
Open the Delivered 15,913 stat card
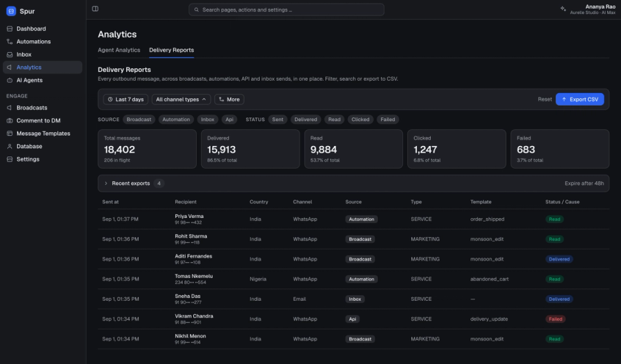click(250, 149)
